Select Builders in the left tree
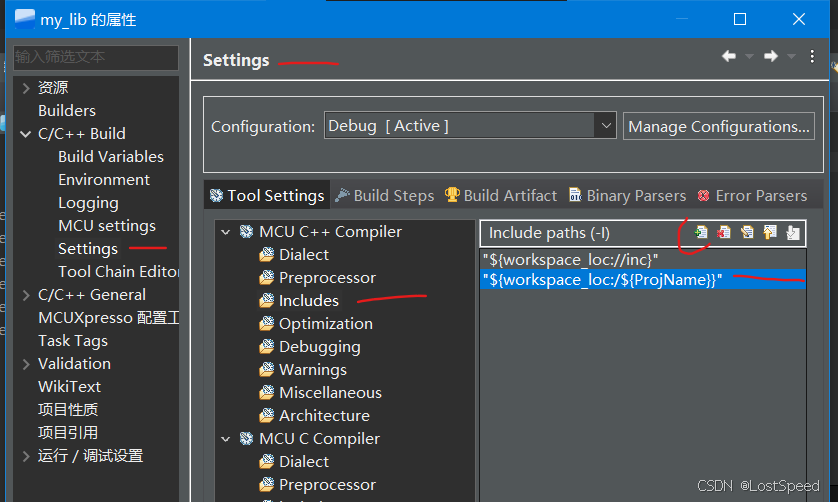The image size is (838, 502). (67, 111)
